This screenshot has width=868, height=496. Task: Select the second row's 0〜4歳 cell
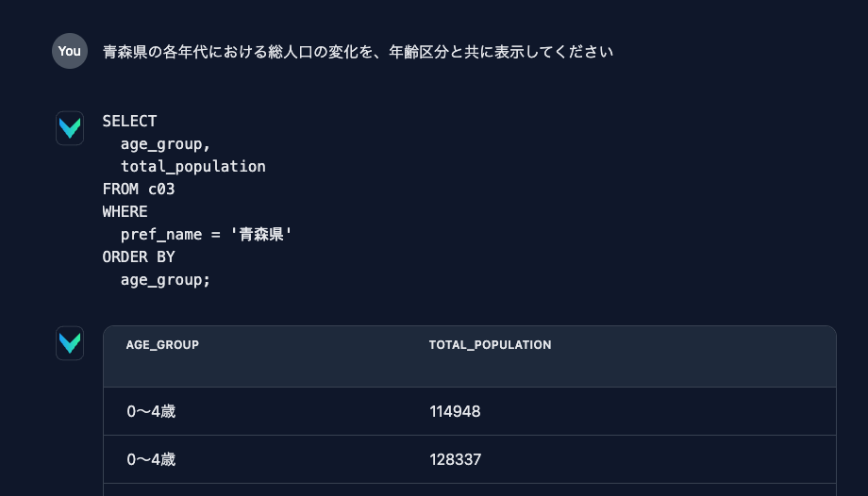(x=151, y=459)
